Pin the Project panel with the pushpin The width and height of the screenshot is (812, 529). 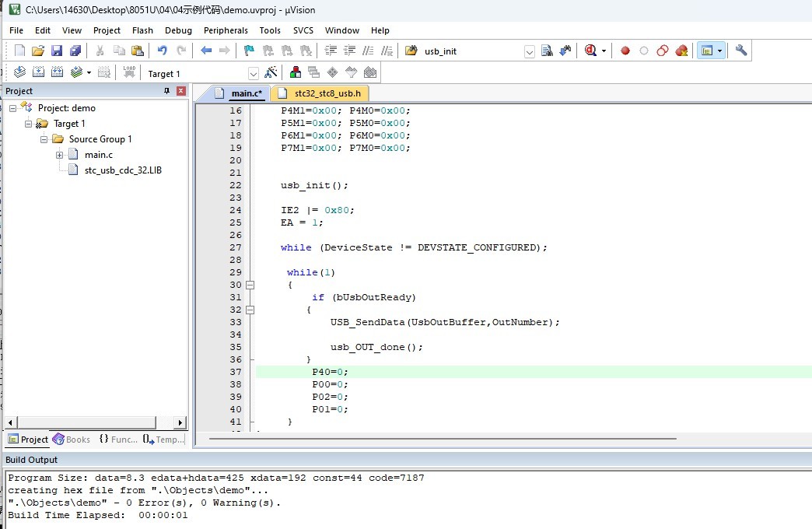166,91
